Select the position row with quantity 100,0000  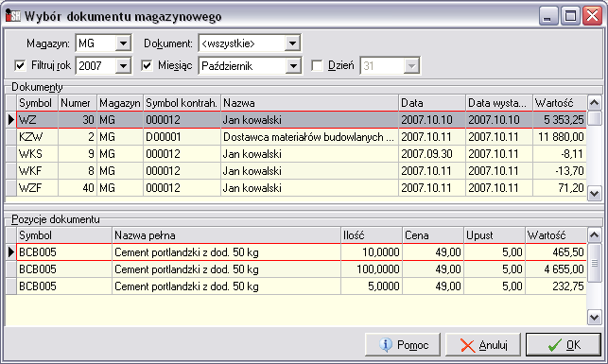coord(302,269)
